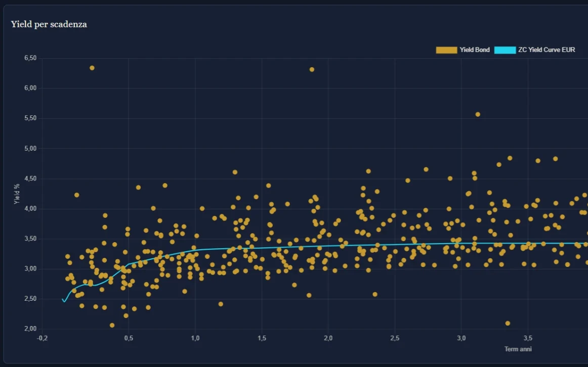The width and height of the screenshot is (588, 367).
Task: Click the '-0,2' x-axis tick label
Action: 42,338
